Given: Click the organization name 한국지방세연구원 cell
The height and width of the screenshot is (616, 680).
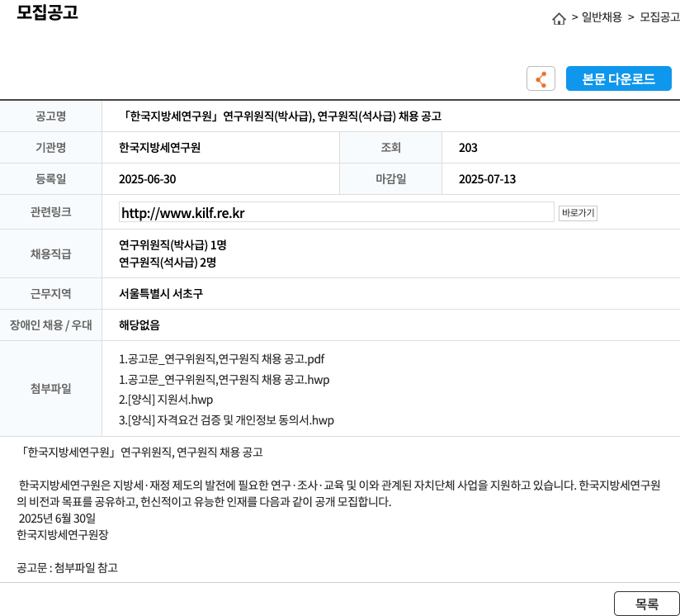Looking at the screenshot, I should click(159, 148).
